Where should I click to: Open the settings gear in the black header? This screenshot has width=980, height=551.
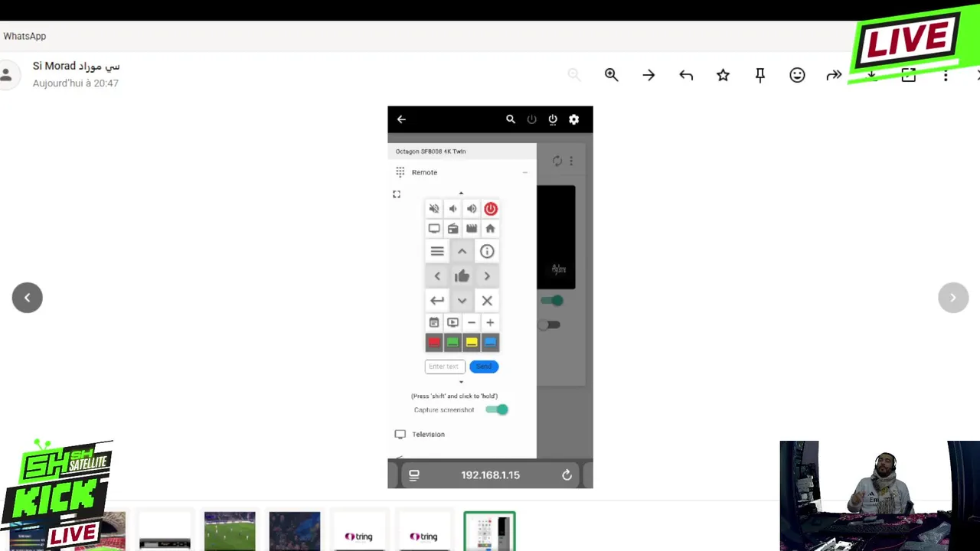point(573,119)
